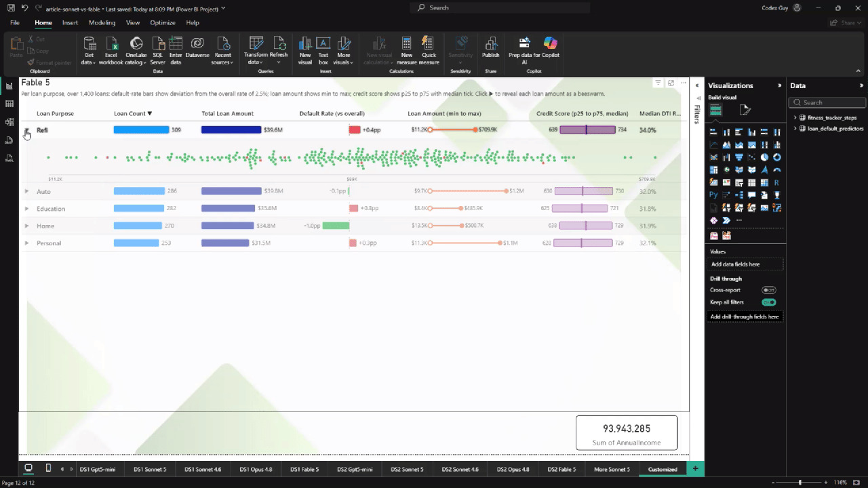Click Transform data

256,49
